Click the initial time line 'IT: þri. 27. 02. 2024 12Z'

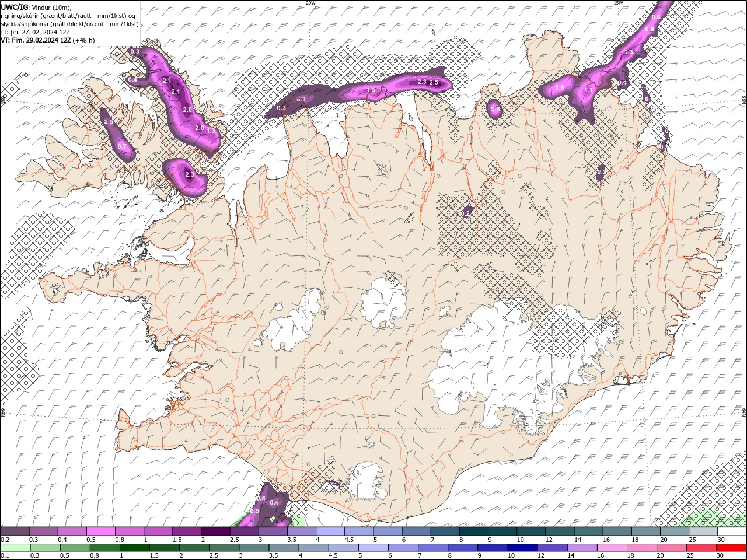(x=35, y=32)
